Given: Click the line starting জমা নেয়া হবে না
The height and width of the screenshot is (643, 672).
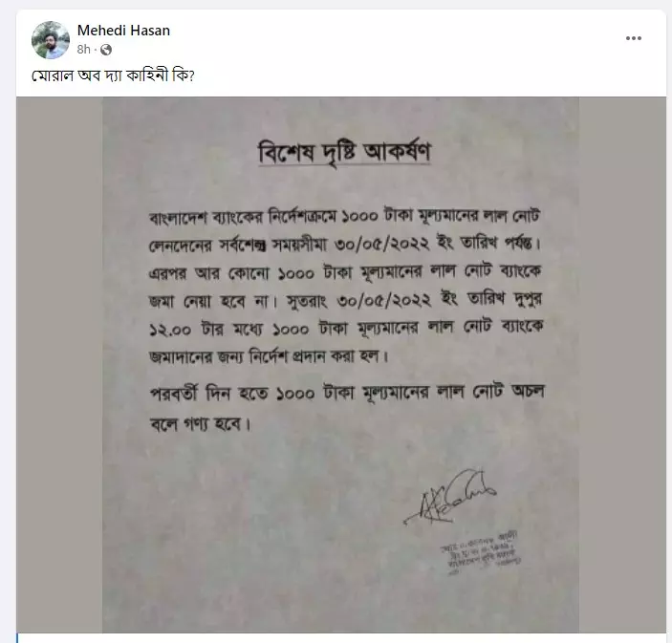Looking at the screenshot, I should (345, 300).
